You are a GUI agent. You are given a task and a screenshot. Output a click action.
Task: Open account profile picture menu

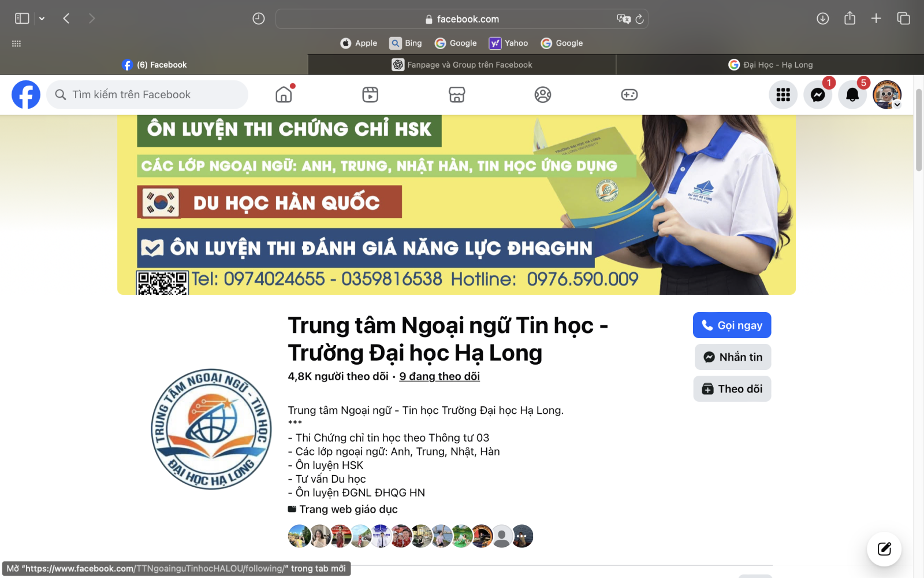point(887,95)
